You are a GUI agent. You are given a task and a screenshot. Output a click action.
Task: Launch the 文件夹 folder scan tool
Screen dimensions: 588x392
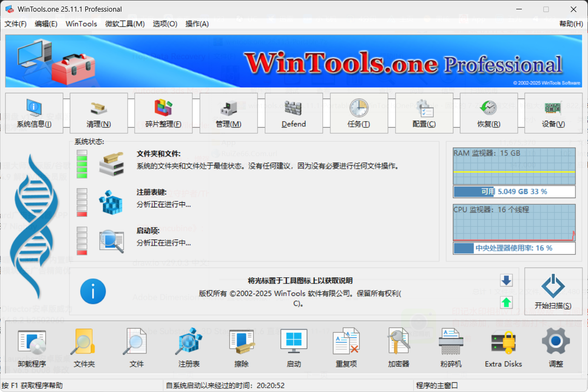point(84,348)
